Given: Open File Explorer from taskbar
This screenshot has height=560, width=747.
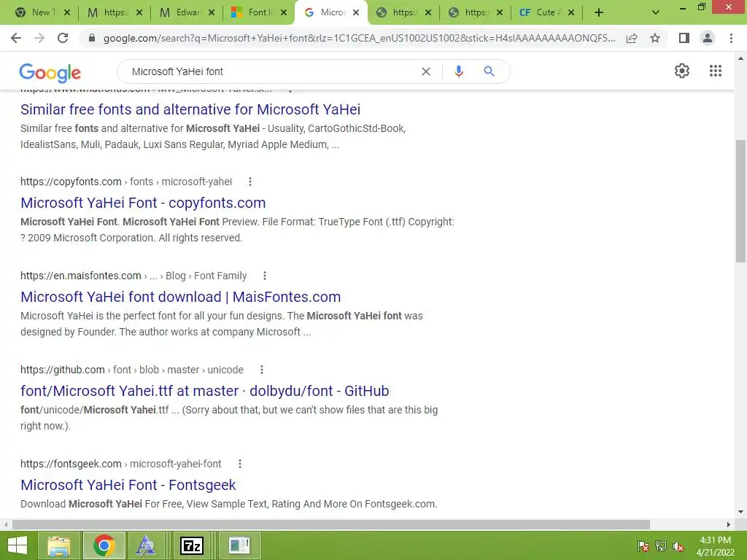Looking at the screenshot, I should click(x=58, y=545).
